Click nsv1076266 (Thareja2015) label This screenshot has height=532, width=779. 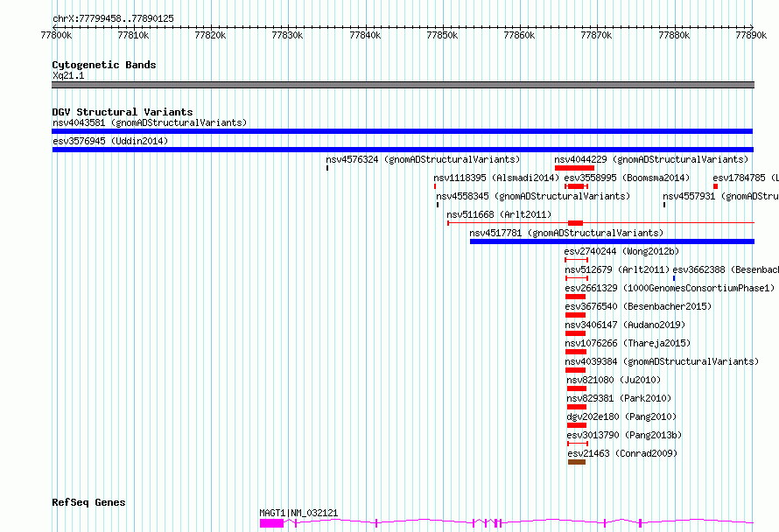pyautogui.click(x=628, y=343)
